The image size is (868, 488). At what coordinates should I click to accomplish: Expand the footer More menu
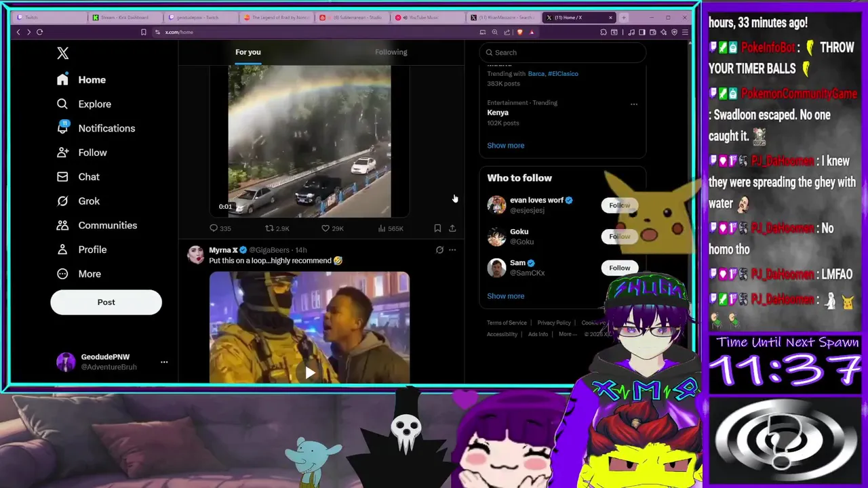pyautogui.click(x=568, y=334)
